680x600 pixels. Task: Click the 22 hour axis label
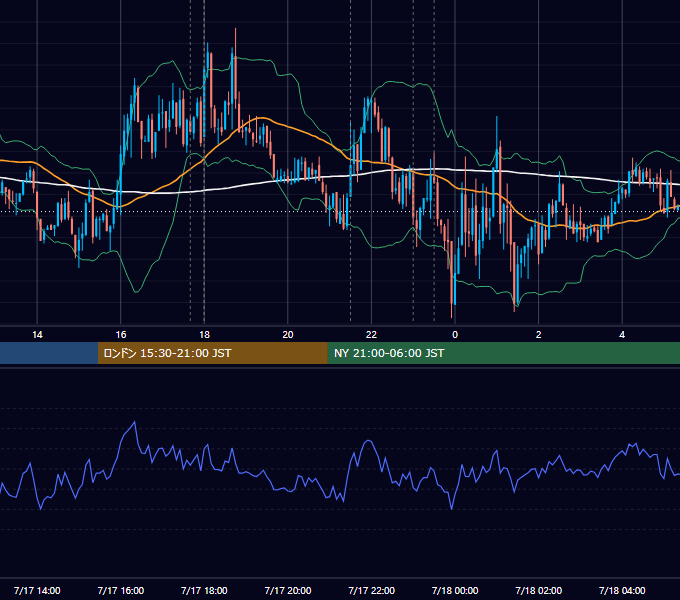click(x=371, y=335)
